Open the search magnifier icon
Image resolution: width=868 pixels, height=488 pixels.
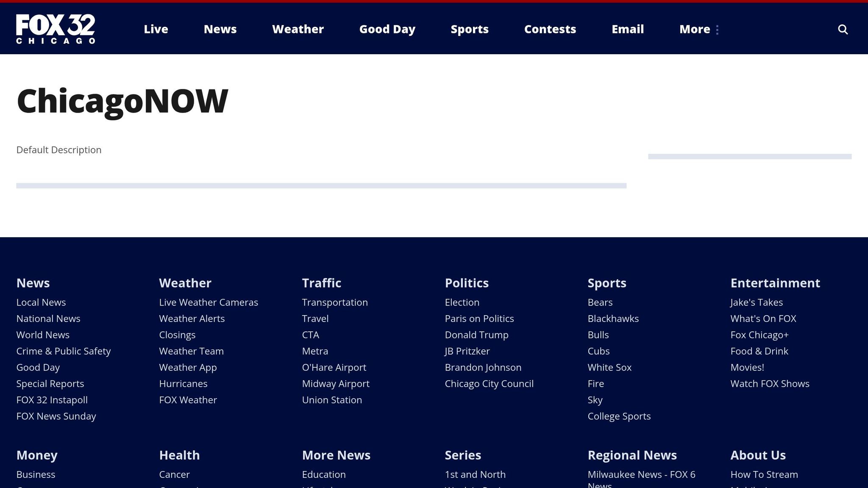(843, 29)
